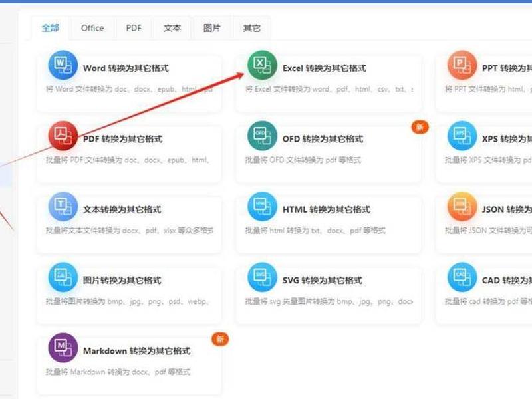
Task: Select 'PDF 转换为其它格式' title
Action: 123,139
